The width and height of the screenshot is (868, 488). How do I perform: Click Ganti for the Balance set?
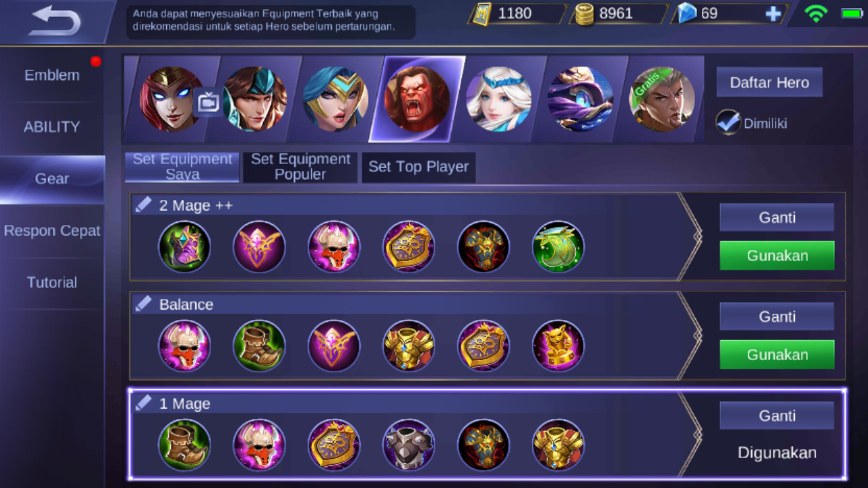[777, 317]
